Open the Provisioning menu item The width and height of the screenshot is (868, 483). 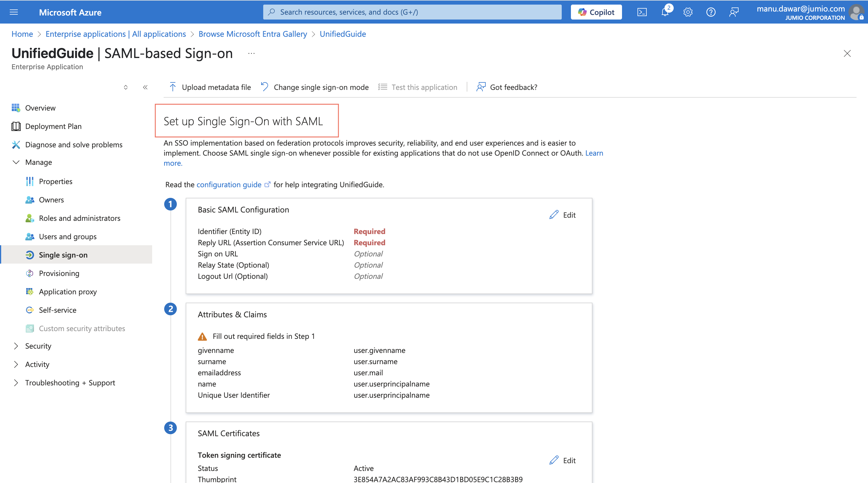coord(59,273)
